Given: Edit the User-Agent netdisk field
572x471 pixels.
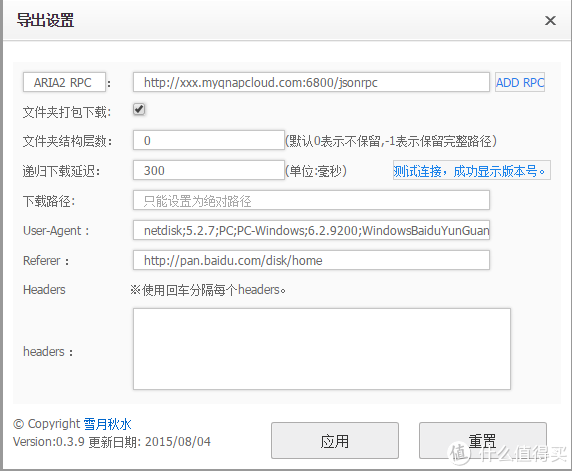Looking at the screenshot, I should click(311, 230).
